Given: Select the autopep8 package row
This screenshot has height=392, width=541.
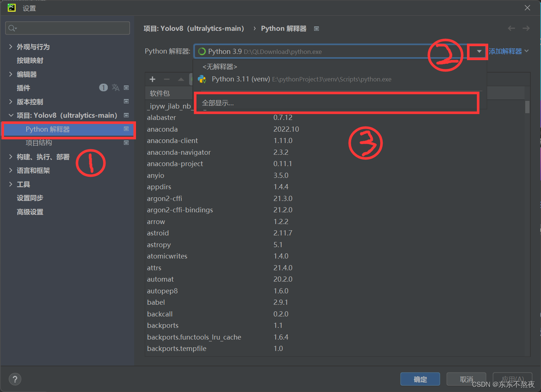Looking at the screenshot, I should point(335,291).
